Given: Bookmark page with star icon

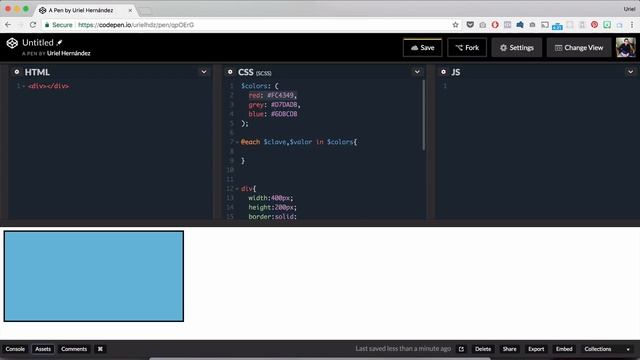Looking at the screenshot, I should tap(456, 25).
